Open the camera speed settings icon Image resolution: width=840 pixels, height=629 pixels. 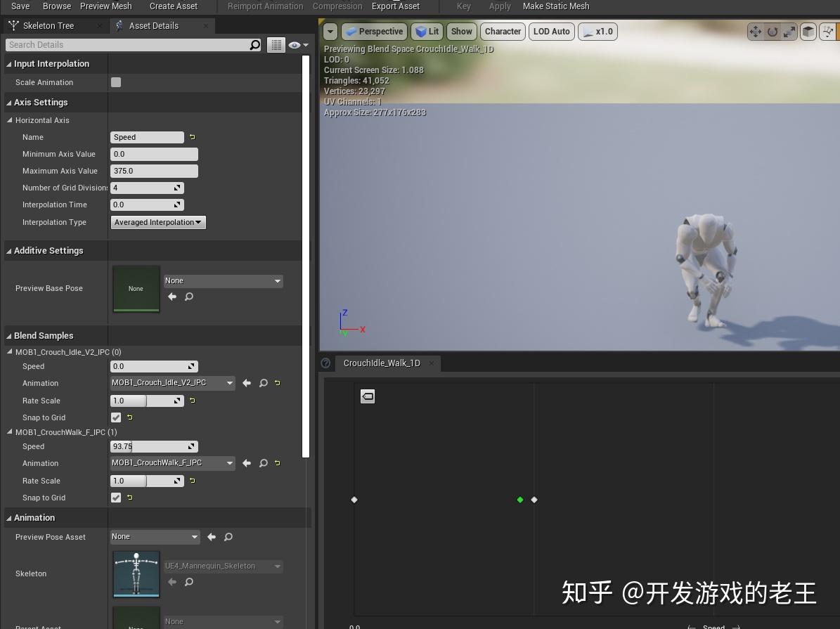point(827,32)
